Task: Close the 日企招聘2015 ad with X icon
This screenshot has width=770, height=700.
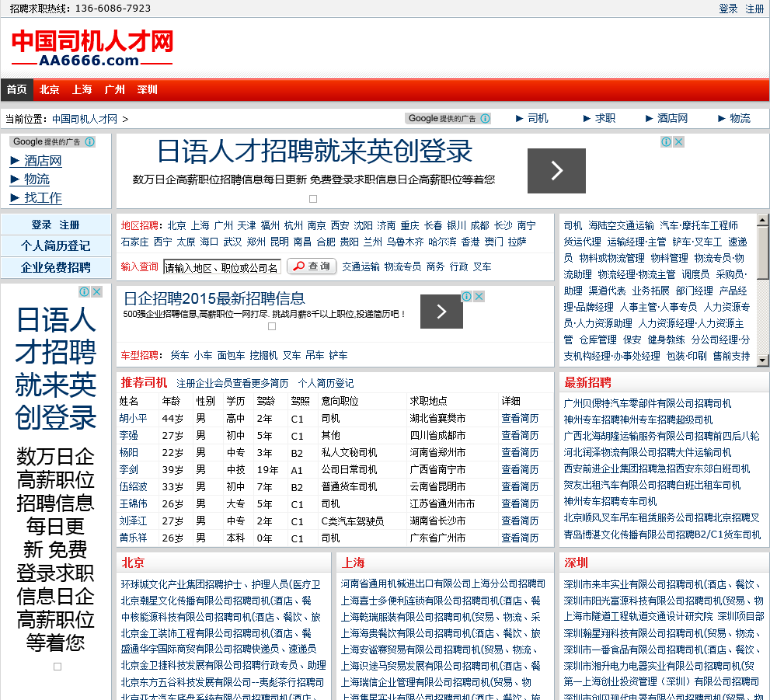Action: [479, 296]
